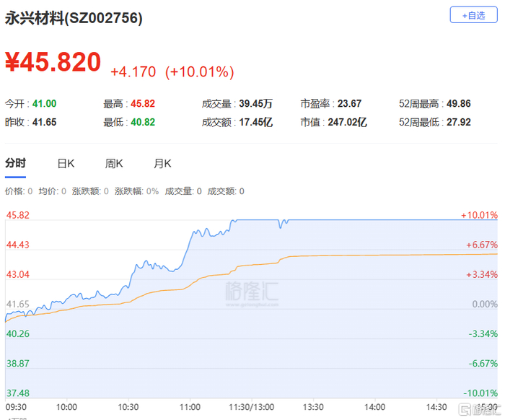Click time axis label 14:30
The height and width of the screenshot is (420, 505).
(x=436, y=407)
